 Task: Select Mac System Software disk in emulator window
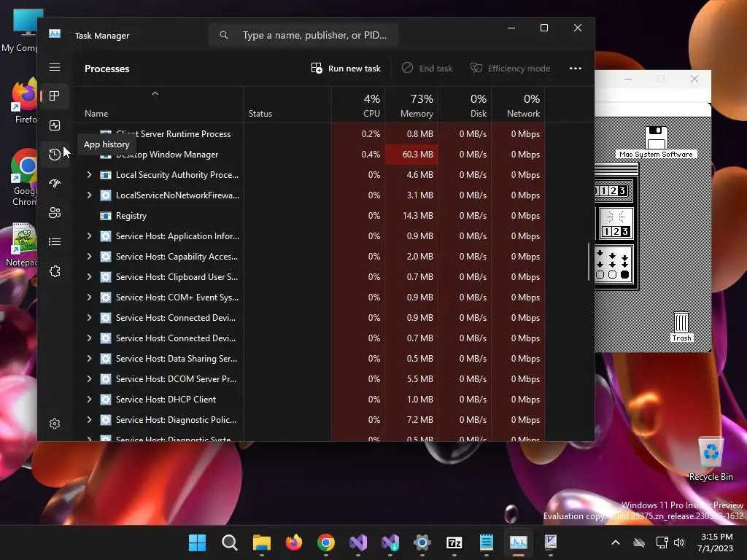pos(656,142)
